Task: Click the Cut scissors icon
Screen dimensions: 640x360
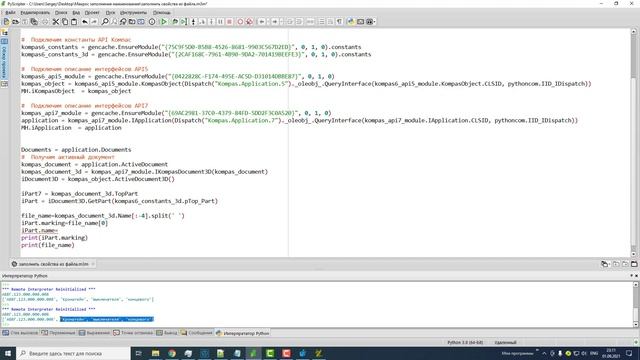Action: (x=56, y=22)
